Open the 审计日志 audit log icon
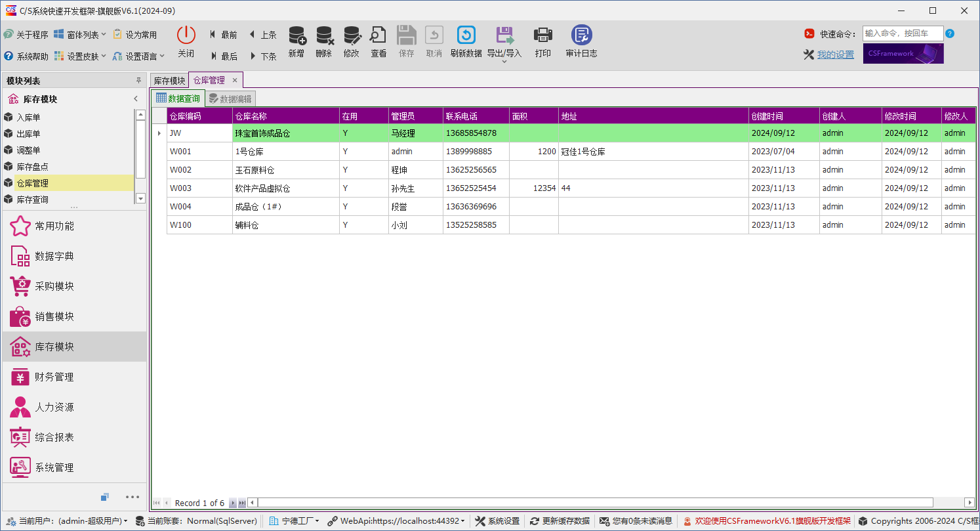The height and width of the screenshot is (531, 980). [581, 35]
